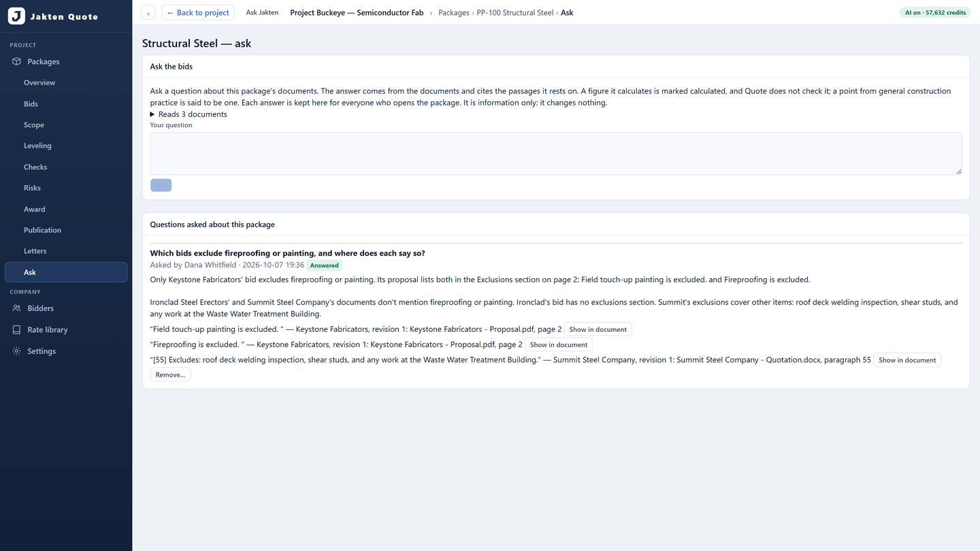This screenshot has height=551, width=980.
Task: Open the Risks section
Action: click(x=66, y=188)
